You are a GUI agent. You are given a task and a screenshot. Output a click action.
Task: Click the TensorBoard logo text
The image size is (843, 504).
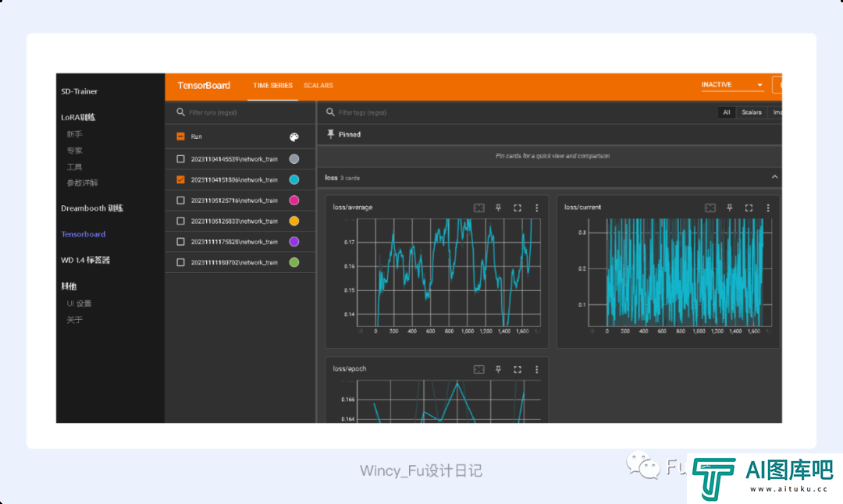204,86
